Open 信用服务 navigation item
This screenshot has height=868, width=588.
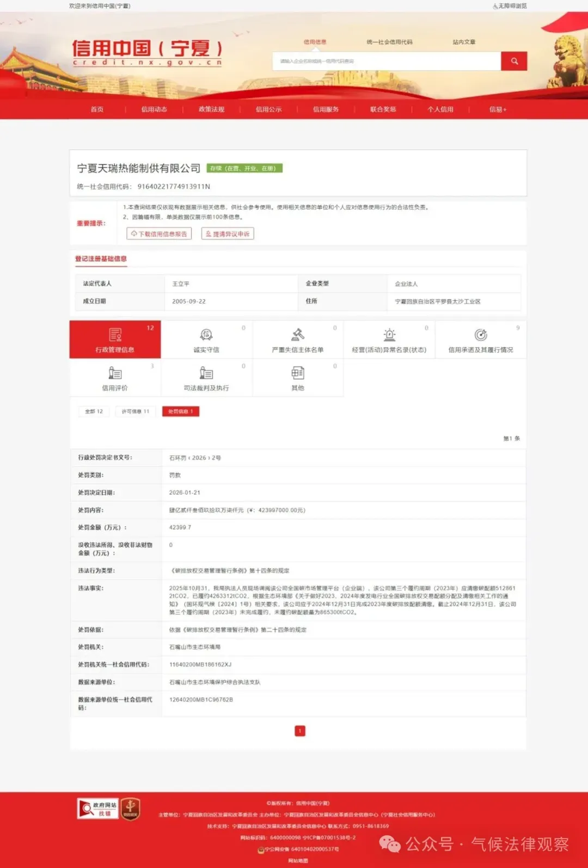coord(326,110)
